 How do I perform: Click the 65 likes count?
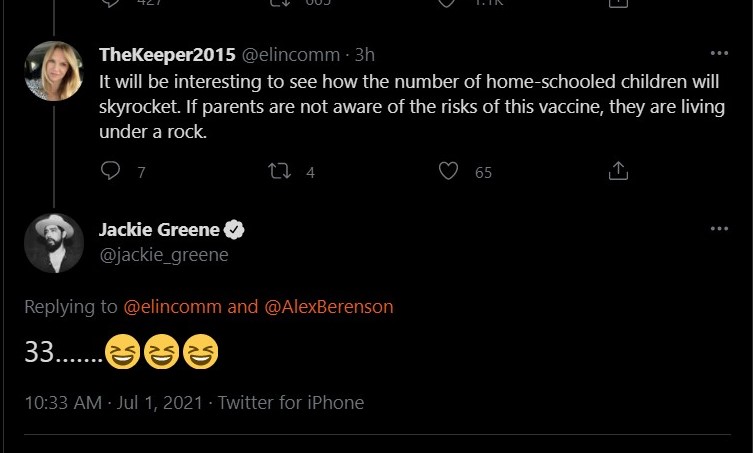483,172
